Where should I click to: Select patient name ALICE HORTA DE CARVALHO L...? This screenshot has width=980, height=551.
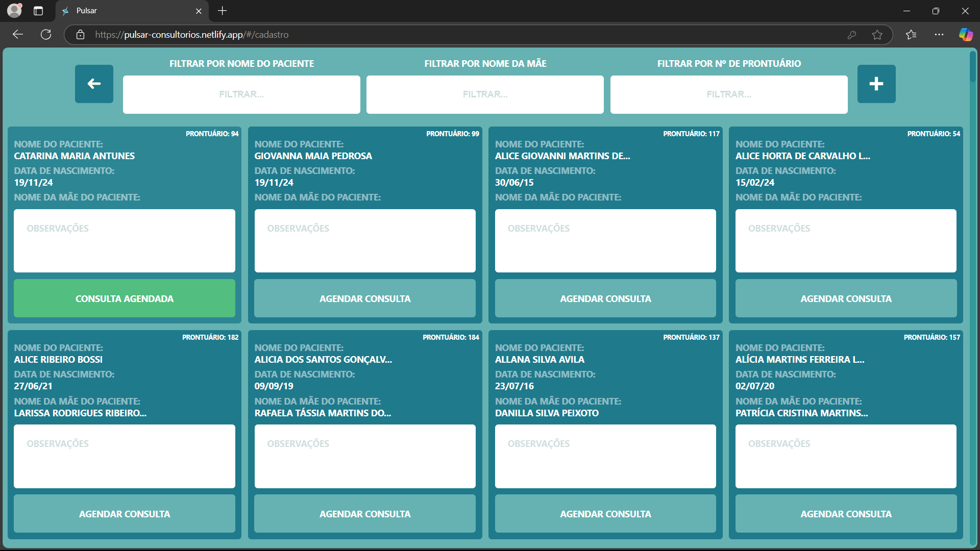point(803,156)
